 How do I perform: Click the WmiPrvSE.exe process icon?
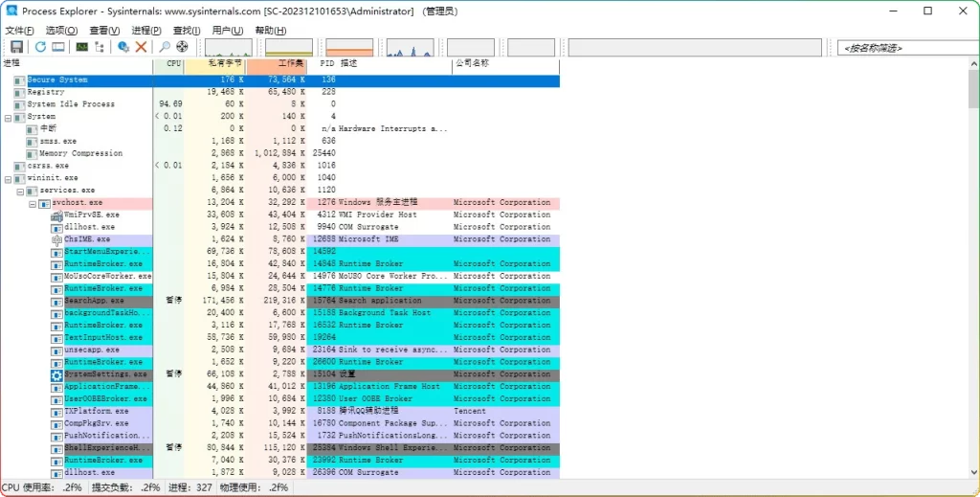[56, 215]
